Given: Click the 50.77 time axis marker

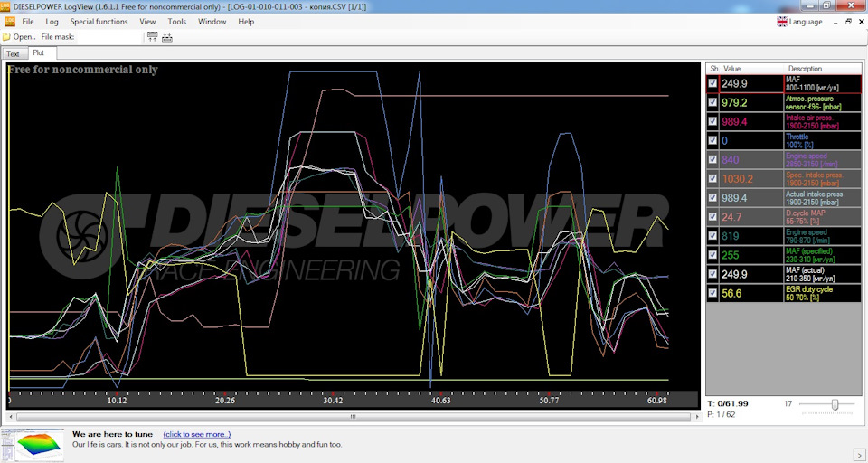Looking at the screenshot, I should pos(549,401).
